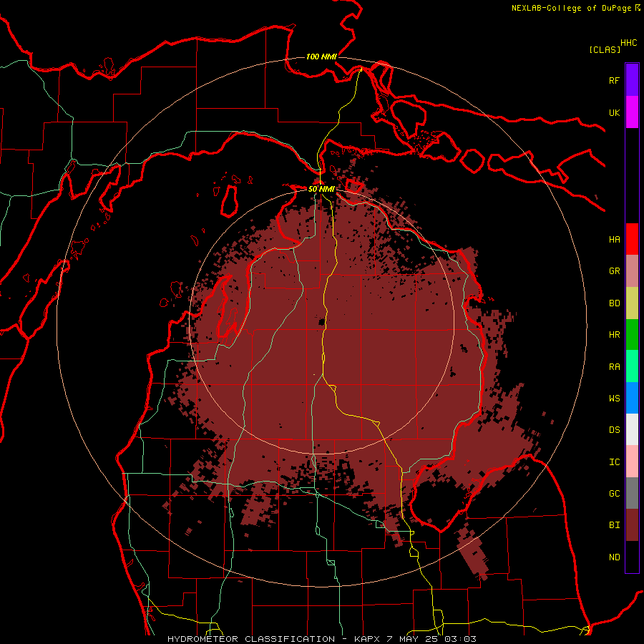Click the BI legend label
This screenshot has width=644, height=644.
tap(614, 525)
